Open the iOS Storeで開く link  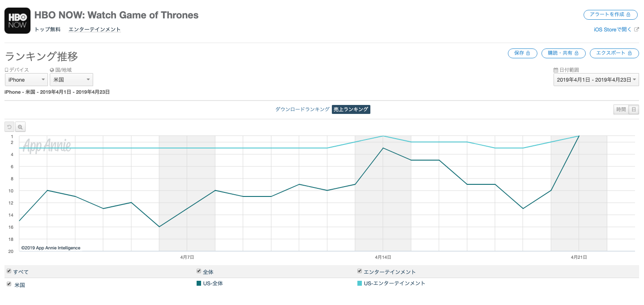click(613, 30)
